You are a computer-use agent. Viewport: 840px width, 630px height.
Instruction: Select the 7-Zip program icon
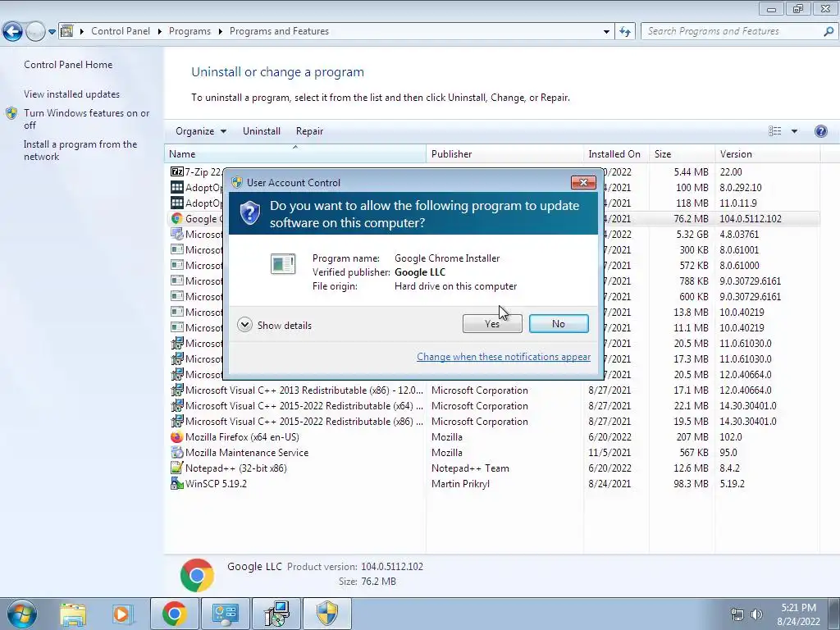[x=177, y=171]
